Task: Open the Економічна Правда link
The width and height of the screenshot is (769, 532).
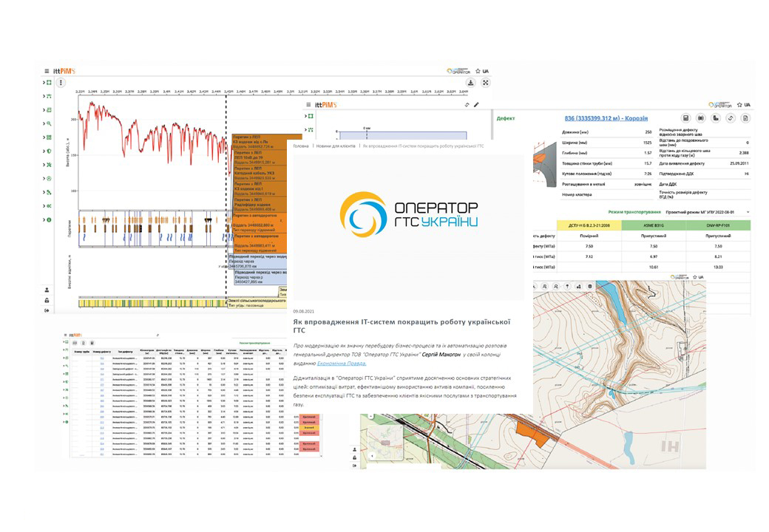Action: (343, 364)
